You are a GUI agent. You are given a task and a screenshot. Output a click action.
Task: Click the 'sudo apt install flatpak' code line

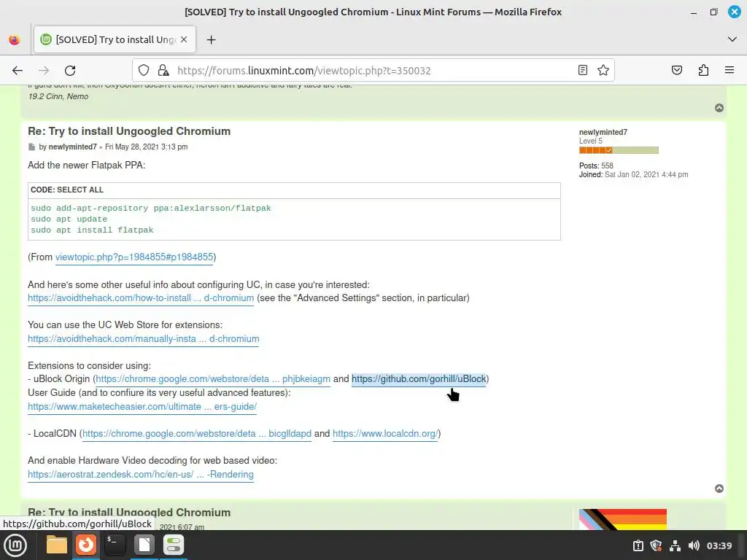(92, 230)
